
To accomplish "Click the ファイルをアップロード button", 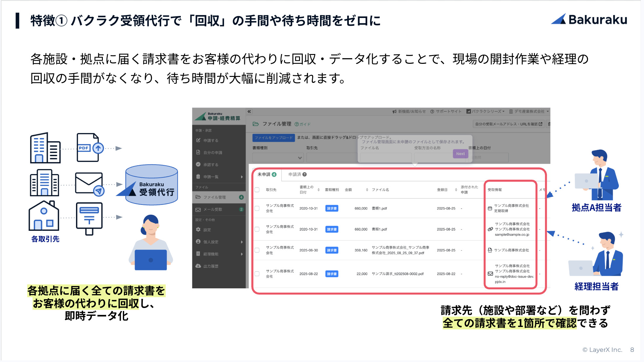I will [274, 138].
